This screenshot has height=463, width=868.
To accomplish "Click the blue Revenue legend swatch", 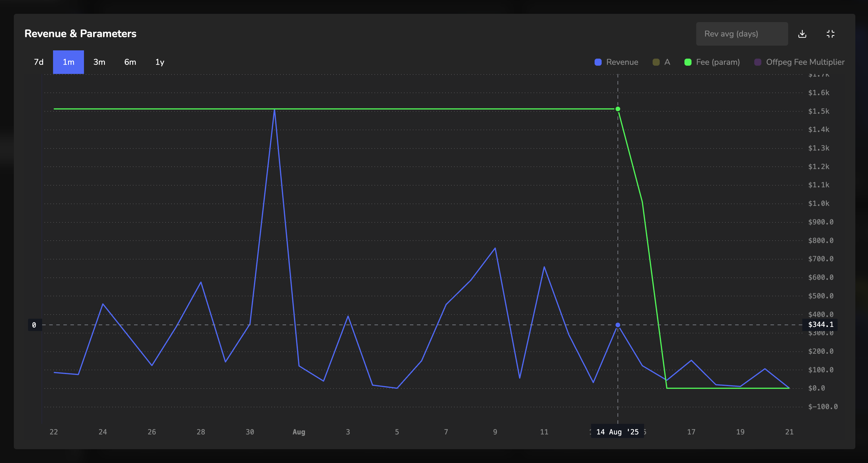I will pos(598,62).
